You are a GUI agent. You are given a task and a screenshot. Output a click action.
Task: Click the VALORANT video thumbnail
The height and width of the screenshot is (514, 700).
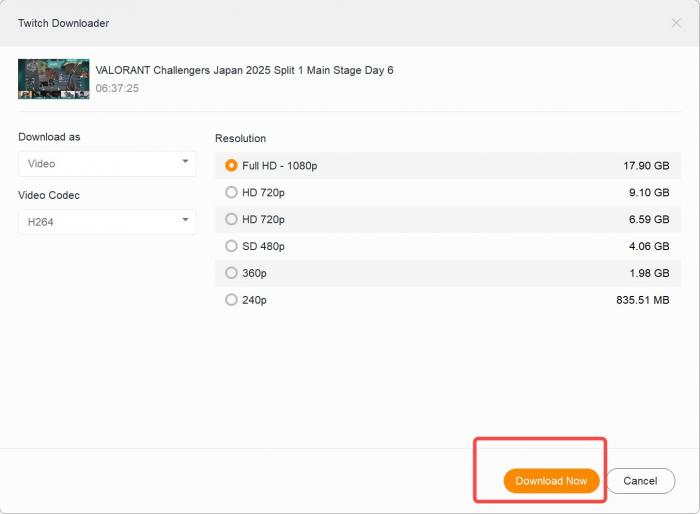(x=54, y=79)
